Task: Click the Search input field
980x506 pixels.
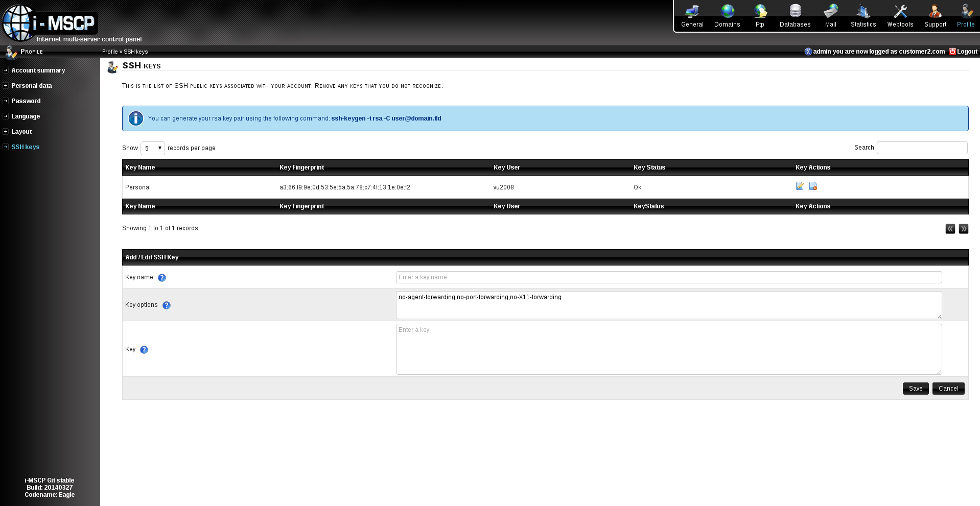Action: click(x=922, y=148)
